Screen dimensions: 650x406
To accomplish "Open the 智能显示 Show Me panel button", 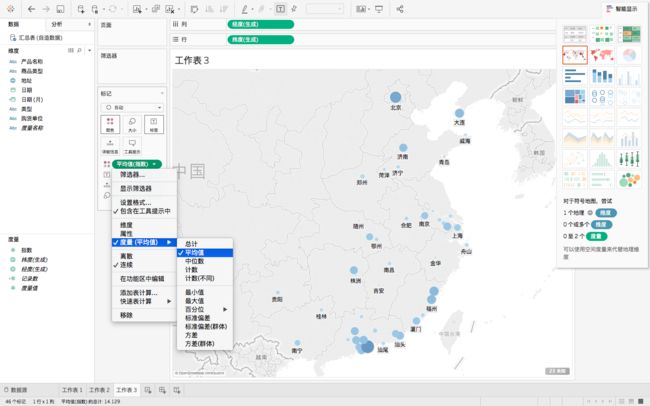I will click(x=622, y=9).
